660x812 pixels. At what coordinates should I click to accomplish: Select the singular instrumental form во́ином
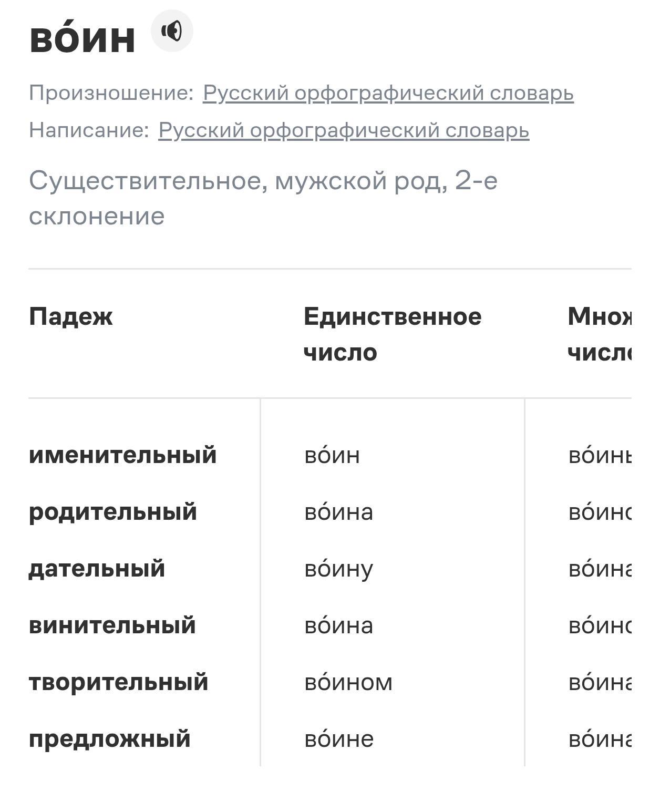click(x=348, y=682)
